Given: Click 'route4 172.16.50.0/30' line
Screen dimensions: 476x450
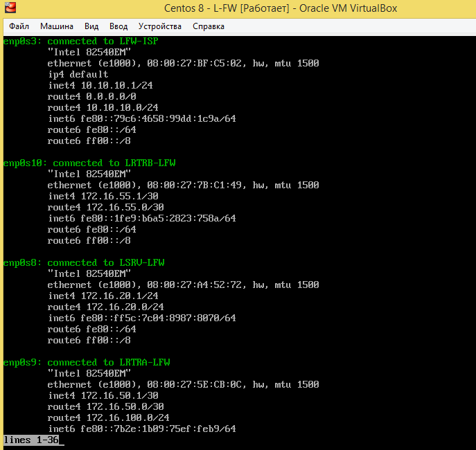Looking at the screenshot, I should [105, 407].
